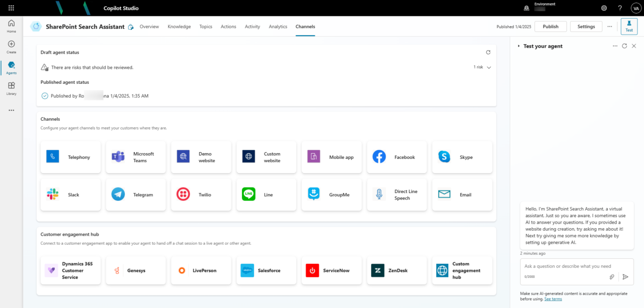
Task: Open Library in left sidebar
Action: (x=11, y=88)
